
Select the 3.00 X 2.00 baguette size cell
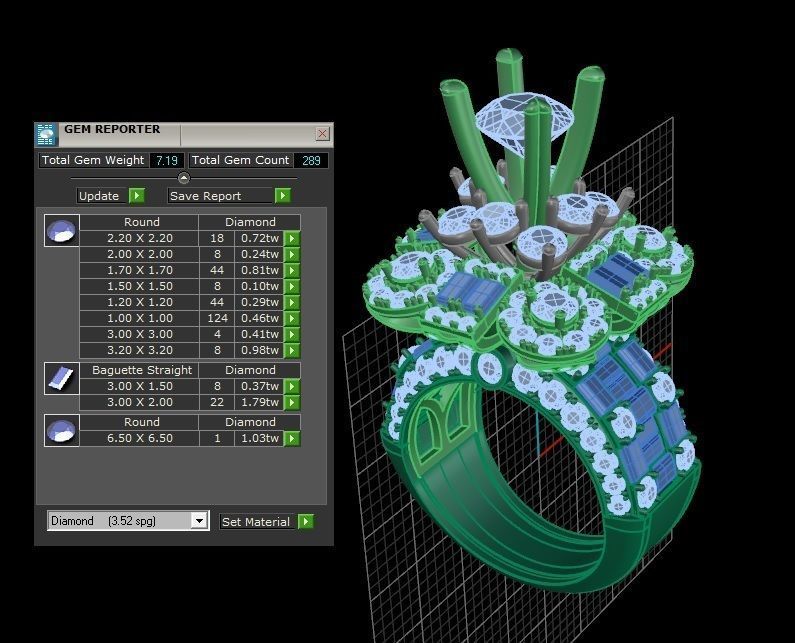tap(139, 403)
